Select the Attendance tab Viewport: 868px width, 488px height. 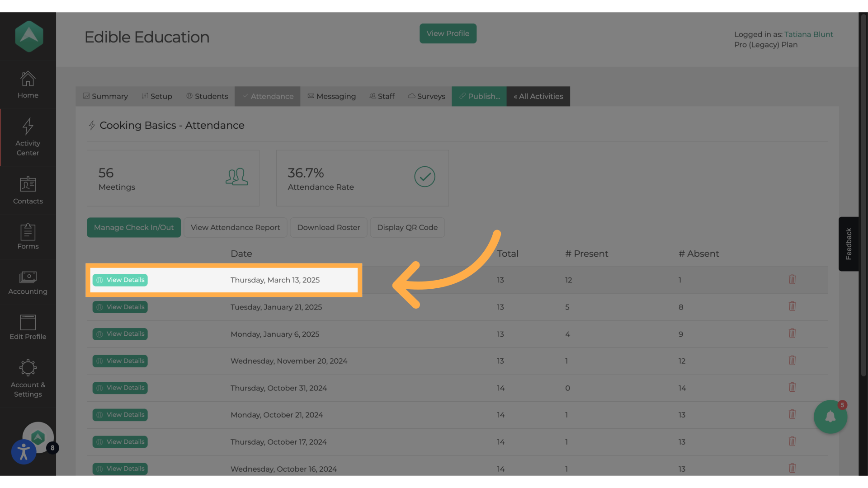pyautogui.click(x=268, y=96)
